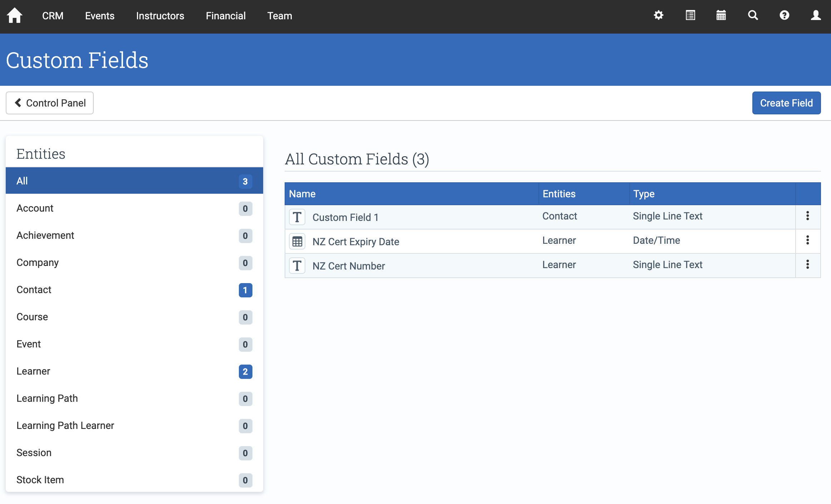Open the Team menu

coord(280,16)
